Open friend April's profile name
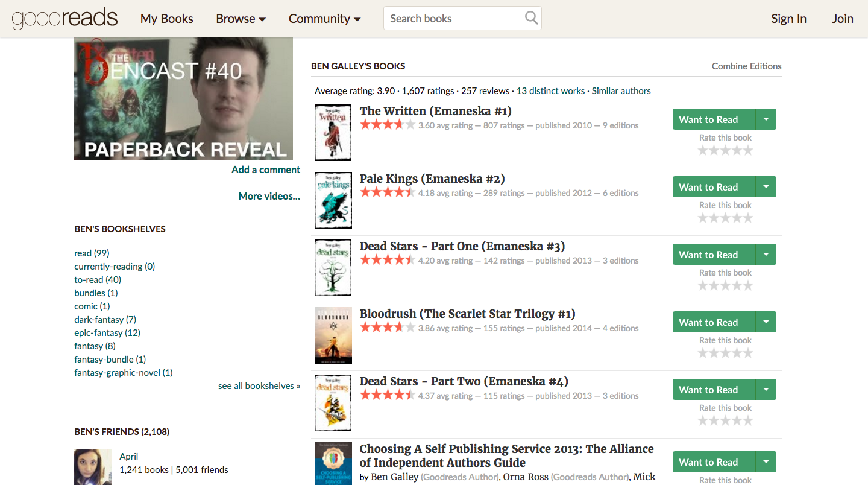868x485 pixels. (129, 457)
